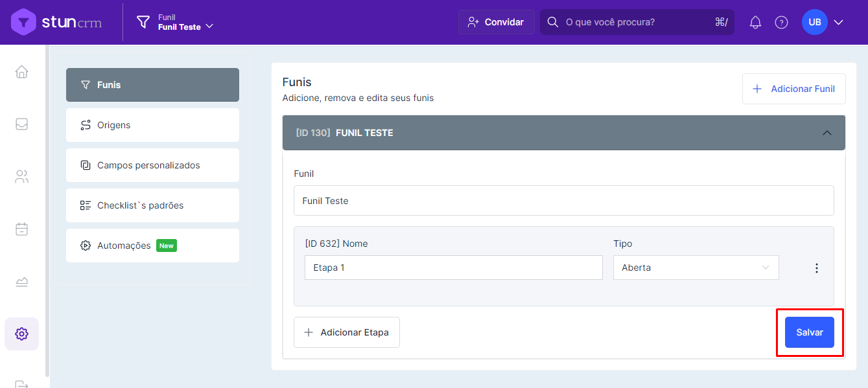Viewport: 868px width, 388px height.
Task: Click the home icon in left sidebar
Action: (21, 71)
